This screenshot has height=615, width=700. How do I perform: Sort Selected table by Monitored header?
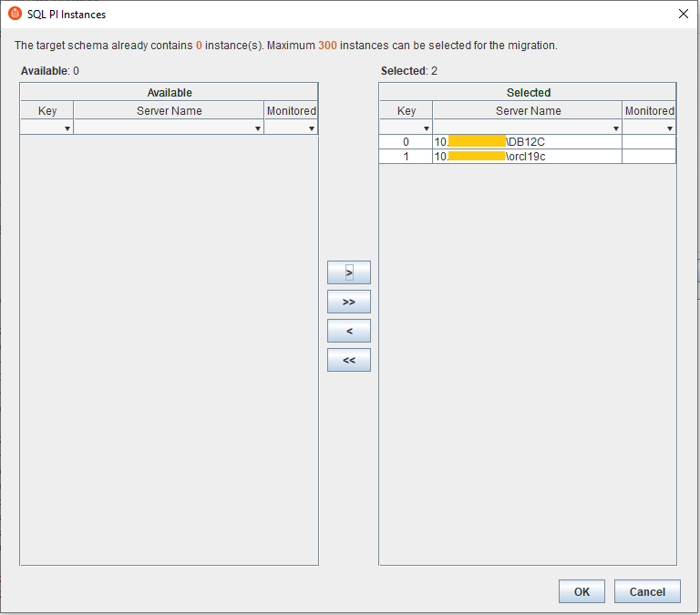coord(649,110)
